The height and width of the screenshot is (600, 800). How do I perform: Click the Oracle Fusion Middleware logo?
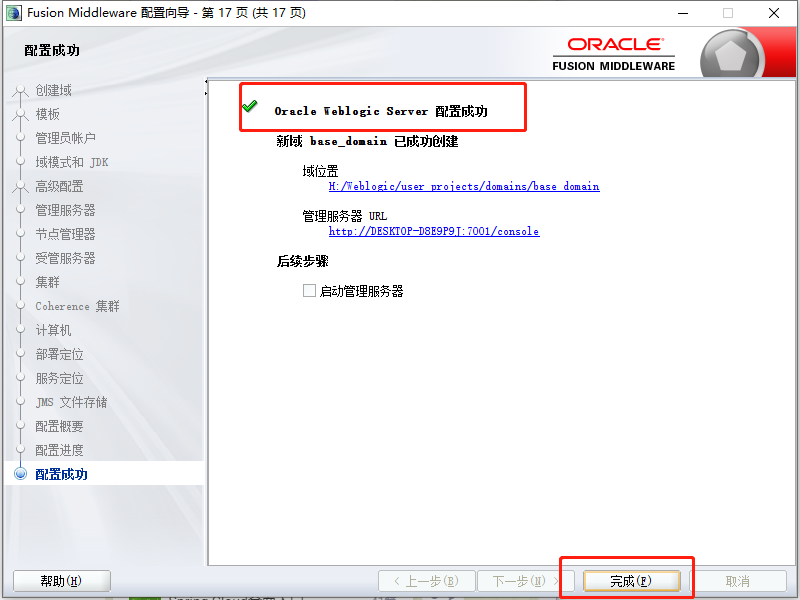[x=614, y=54]
